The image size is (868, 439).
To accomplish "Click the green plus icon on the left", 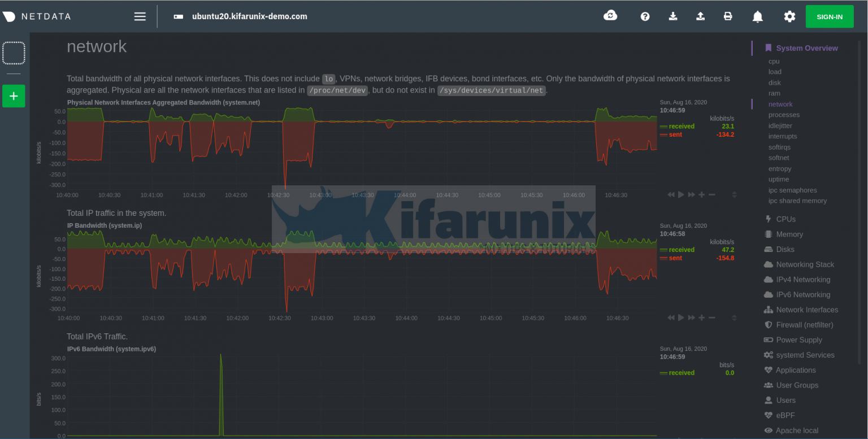I will [14, 95].
